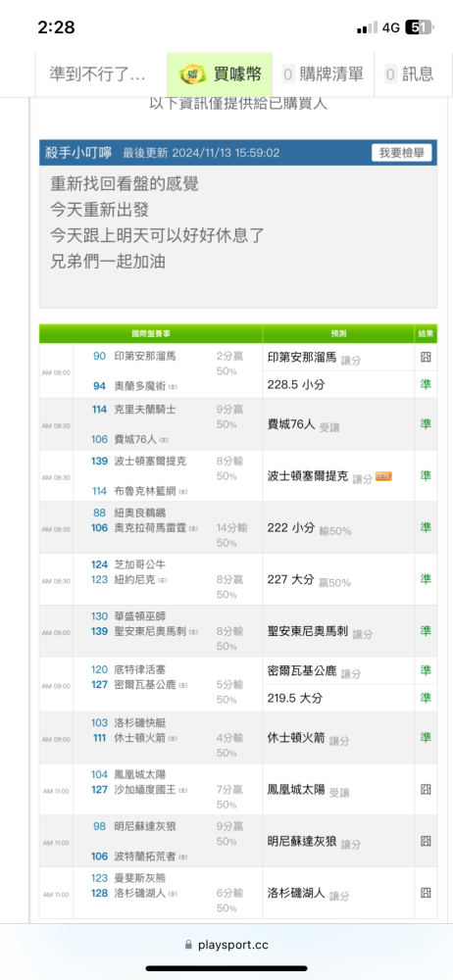Click the 219.5 大分 prediction
Image resolution: width=453 pixels, height=980 pixels.
pos(296,698)
